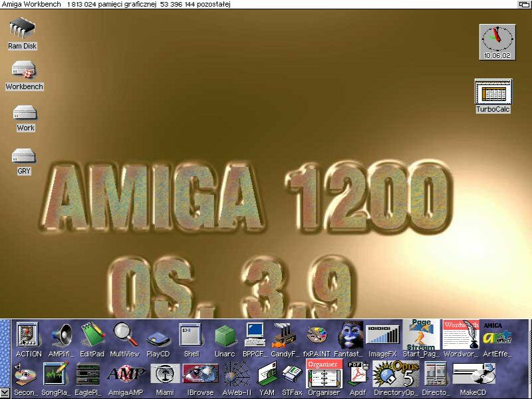This screenshot has width=532, height=399.
Task: Launch ArtEffect from the dock
Action: [497, 340]
